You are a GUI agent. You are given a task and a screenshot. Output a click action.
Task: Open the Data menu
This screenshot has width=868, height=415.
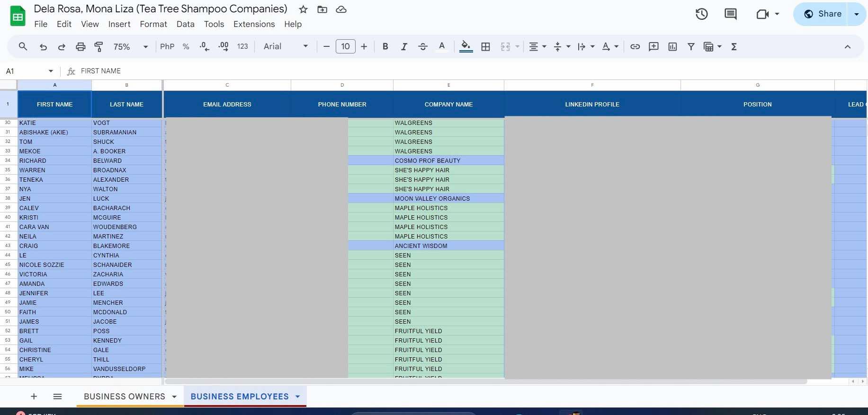point(186,24)
